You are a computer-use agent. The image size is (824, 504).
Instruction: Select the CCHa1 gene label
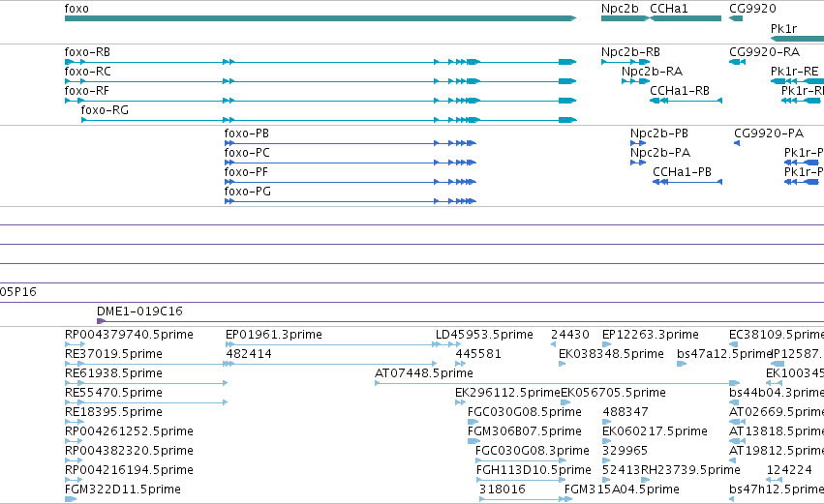pos(668,9)
